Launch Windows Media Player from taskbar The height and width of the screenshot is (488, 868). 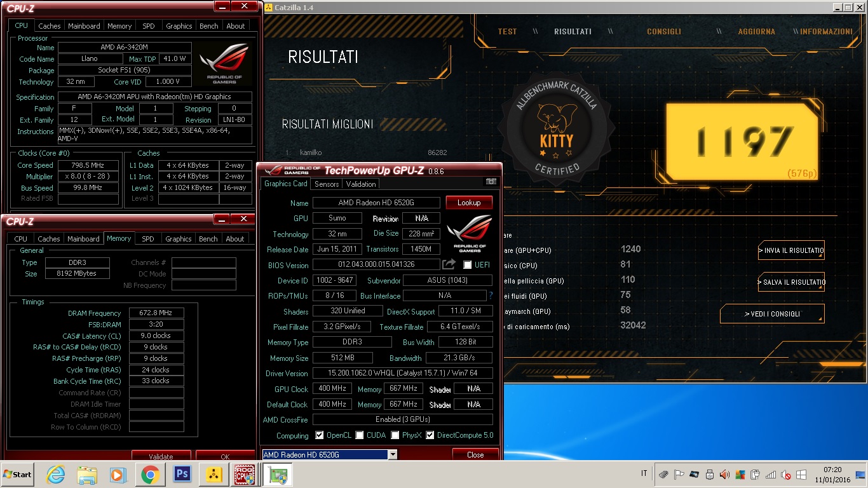118,474
